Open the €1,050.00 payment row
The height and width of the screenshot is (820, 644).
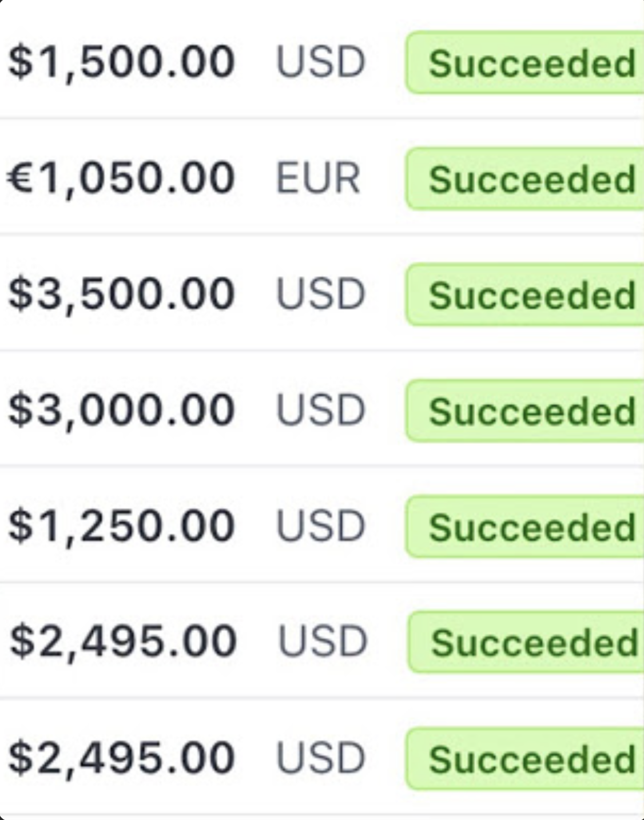[121, 178]
